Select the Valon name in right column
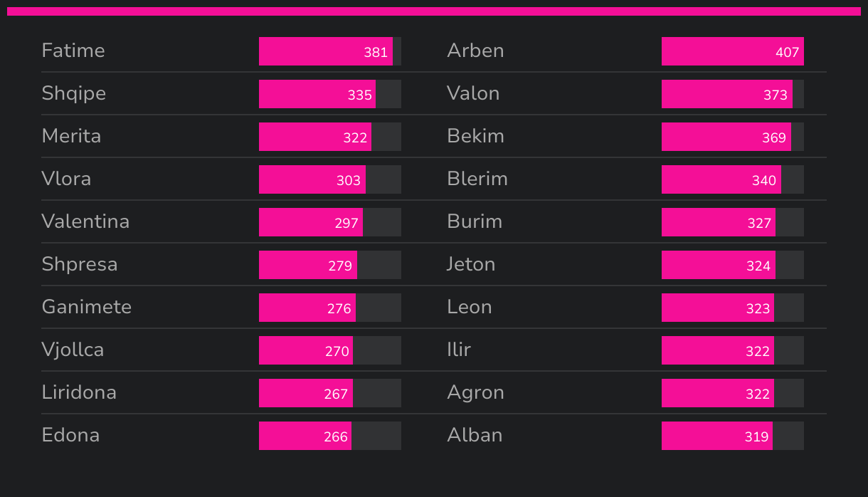The width and height of the screenshot is (868, 497). click(x=473, y=93)
